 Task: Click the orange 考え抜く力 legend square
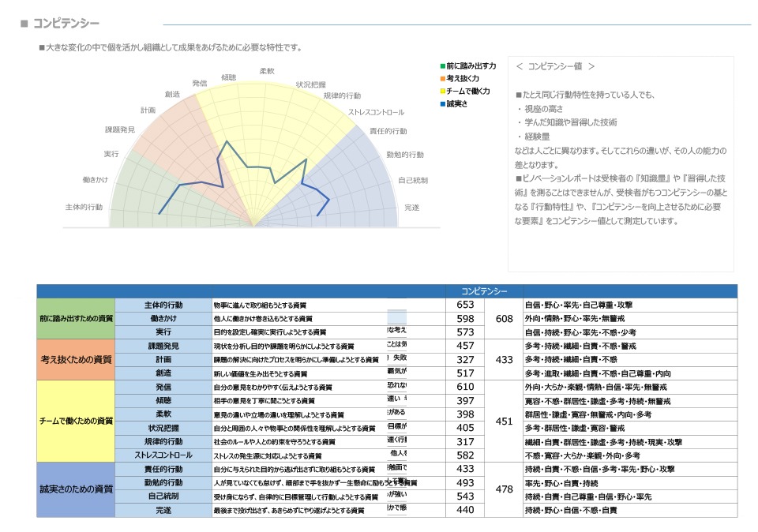[x=442, y=79]
